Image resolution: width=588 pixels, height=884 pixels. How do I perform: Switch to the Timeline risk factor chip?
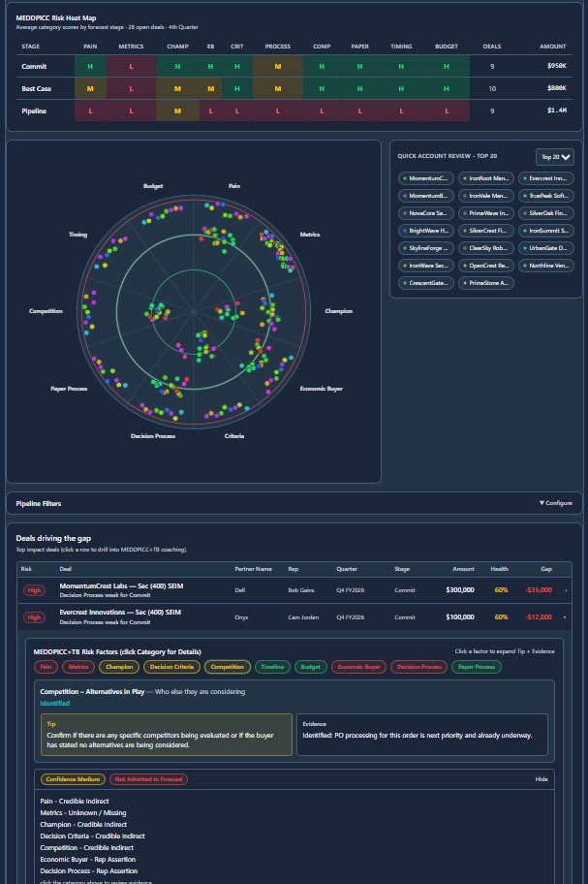[272, 667]
